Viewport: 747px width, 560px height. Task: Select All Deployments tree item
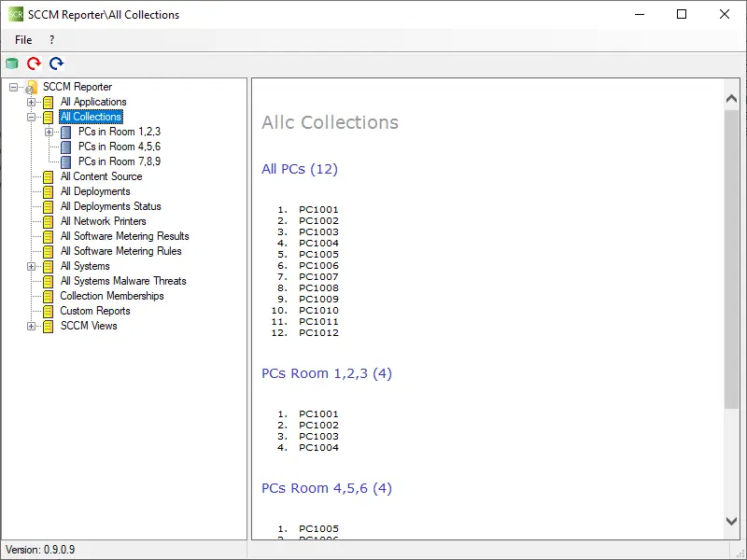coord(95,191)
